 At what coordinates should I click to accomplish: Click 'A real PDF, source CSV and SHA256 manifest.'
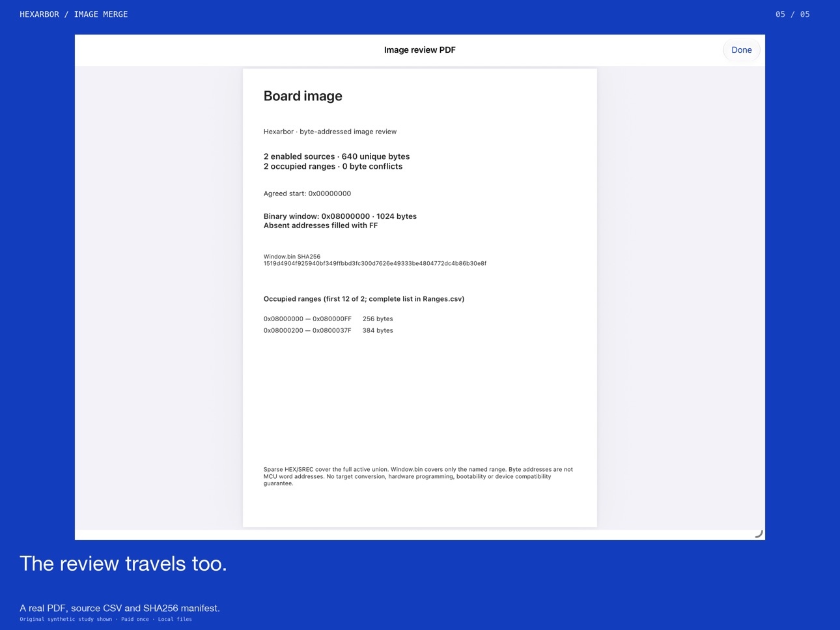[120, 608]
